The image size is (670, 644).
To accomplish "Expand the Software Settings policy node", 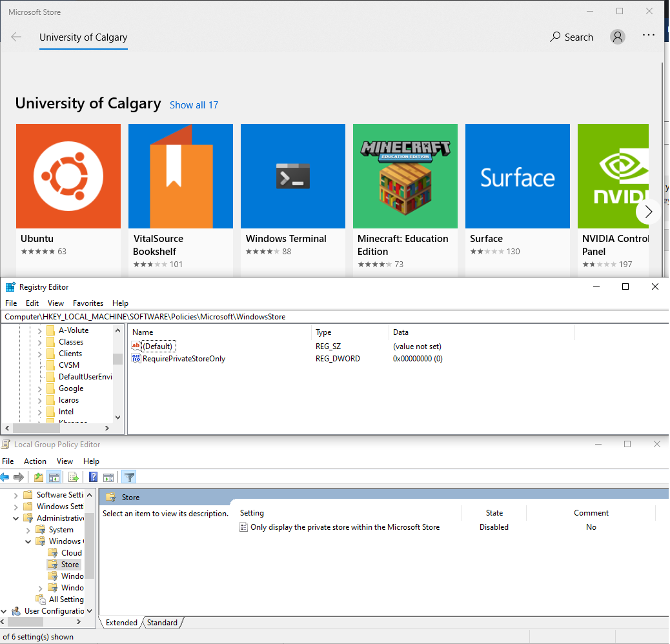I will coord(15,496).
